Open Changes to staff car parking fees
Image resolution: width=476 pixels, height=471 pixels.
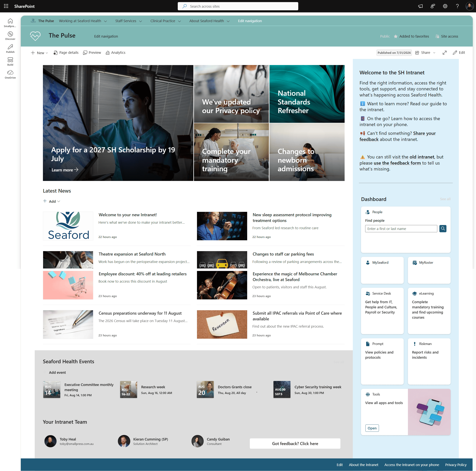pos(283,254)
